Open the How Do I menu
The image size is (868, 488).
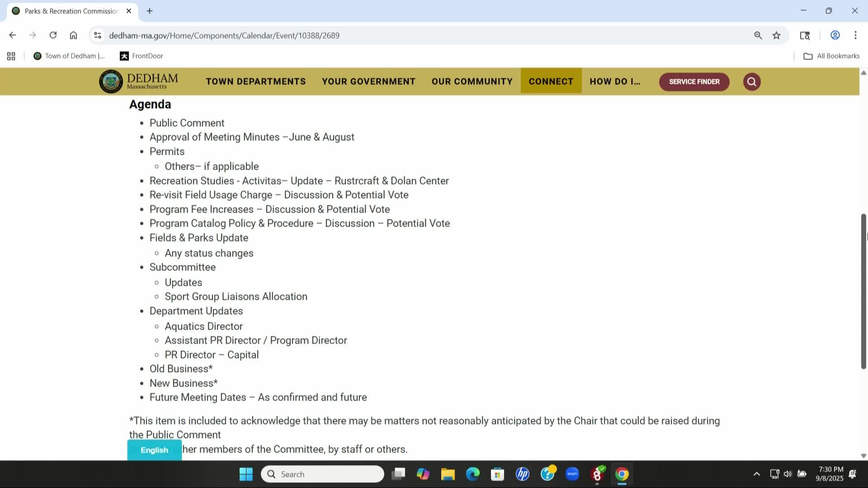click(x=615, y=82)
